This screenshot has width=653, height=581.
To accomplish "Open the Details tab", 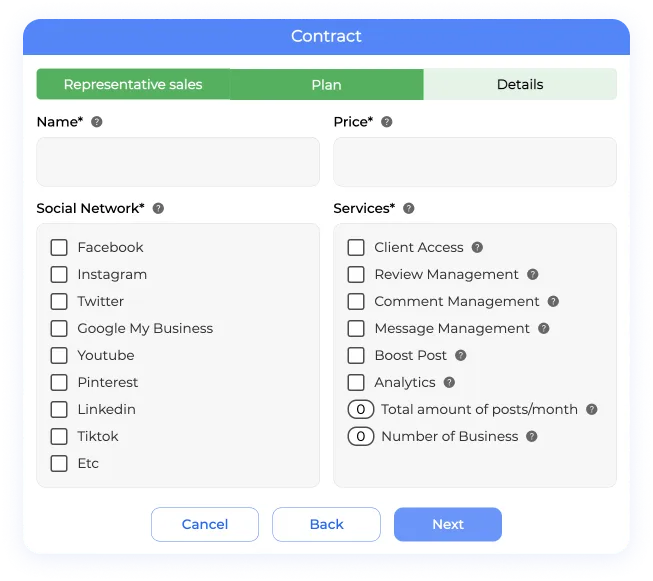I will [x=520, y=85].
